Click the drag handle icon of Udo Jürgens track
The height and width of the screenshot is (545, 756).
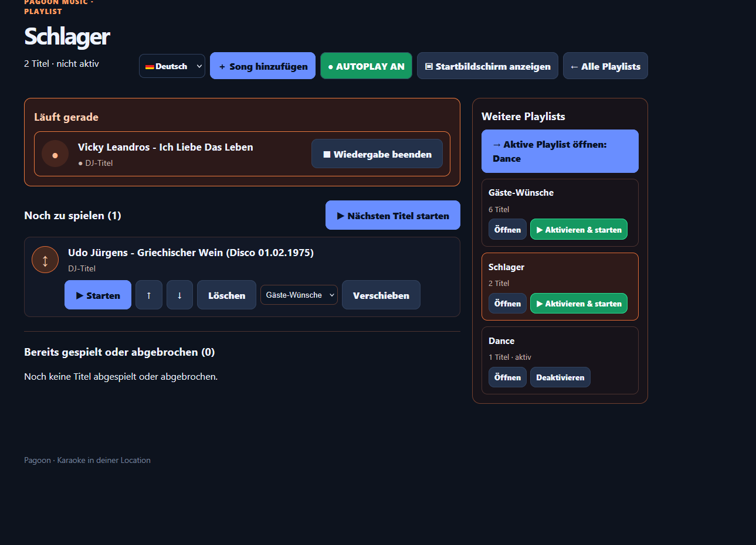pyautogui.click(x=45, y=260)
